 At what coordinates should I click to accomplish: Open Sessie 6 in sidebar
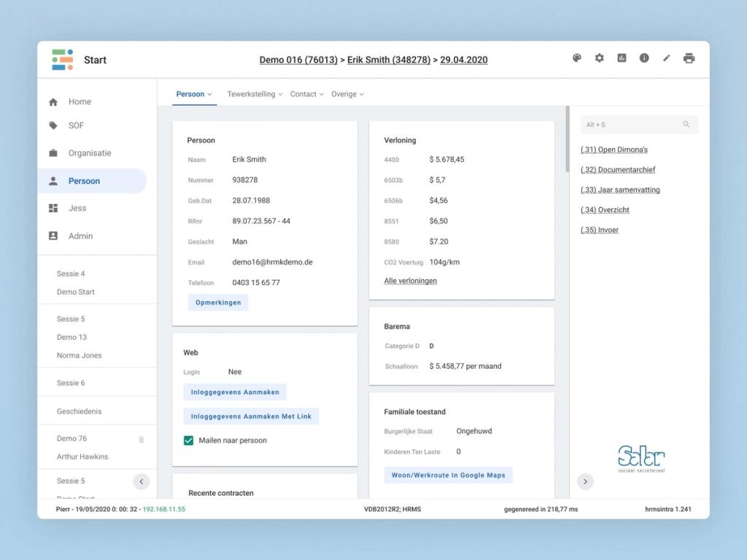[71, 383]
